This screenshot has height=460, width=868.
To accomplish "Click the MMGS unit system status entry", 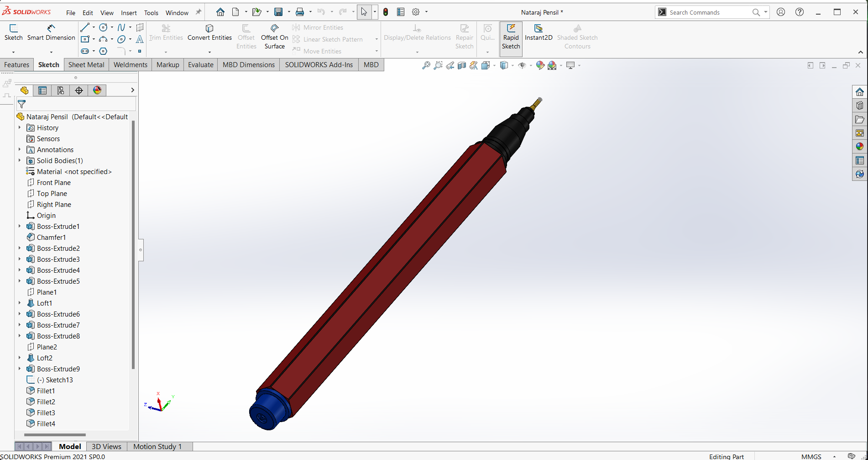I will (x=811, y=456).
